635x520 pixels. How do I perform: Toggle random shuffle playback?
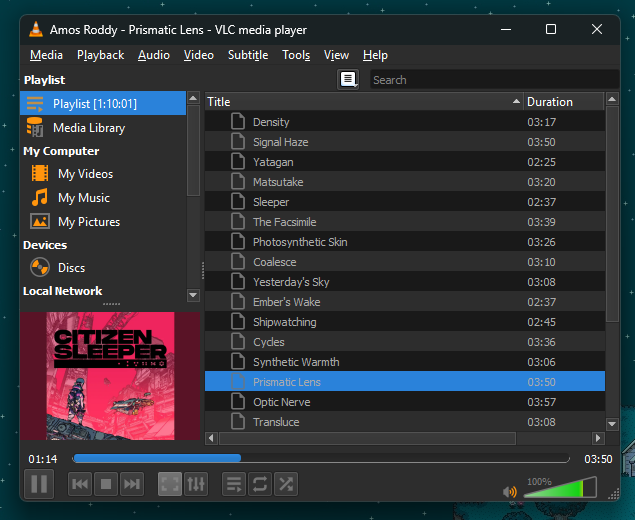[286, 484]
